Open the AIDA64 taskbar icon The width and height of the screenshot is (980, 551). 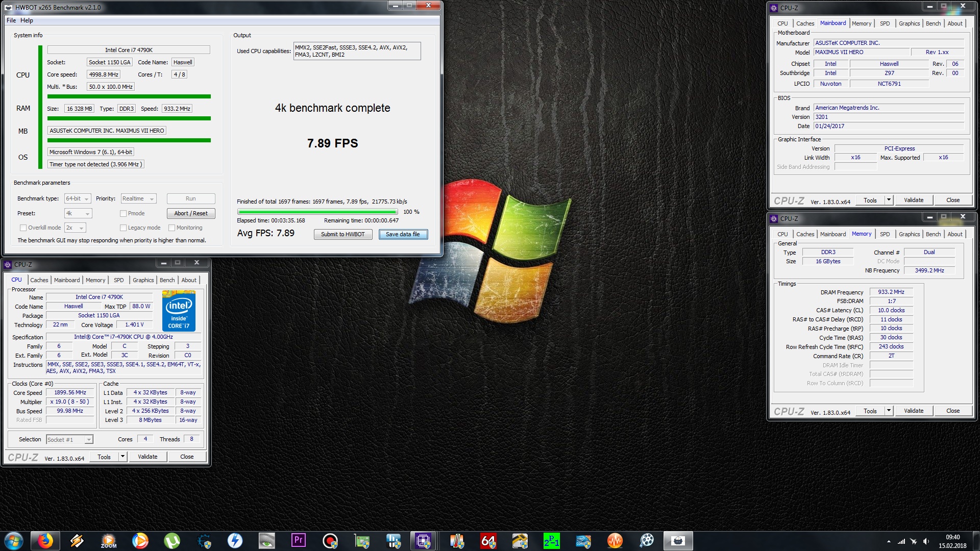(488, 541)
